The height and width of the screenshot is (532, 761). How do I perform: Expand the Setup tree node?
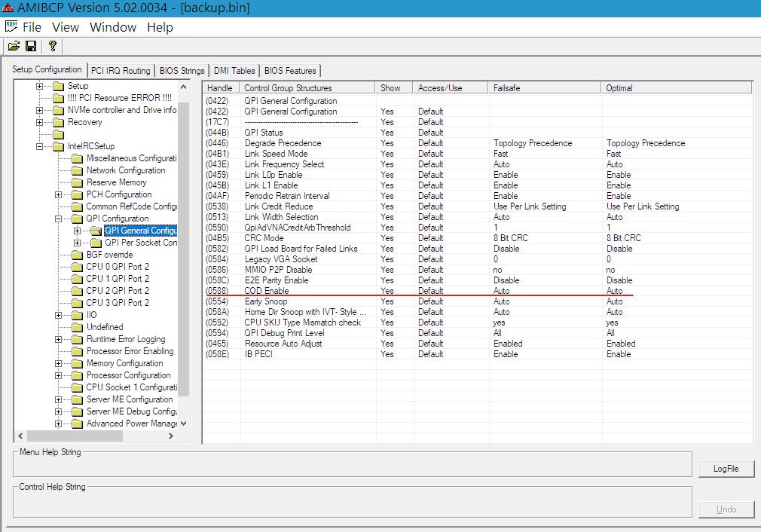tap(39, 86)
